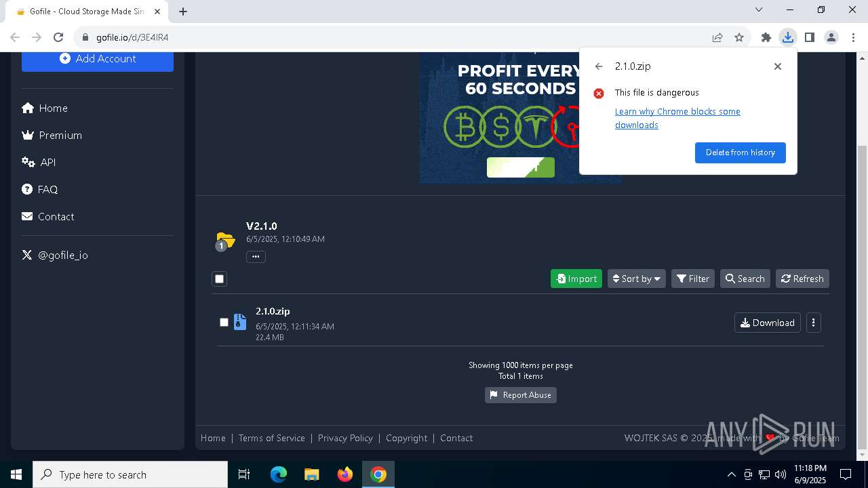Viewport: 868px width, 488px height.
Task: Click Delete from history button
Action: coord(741,152)
